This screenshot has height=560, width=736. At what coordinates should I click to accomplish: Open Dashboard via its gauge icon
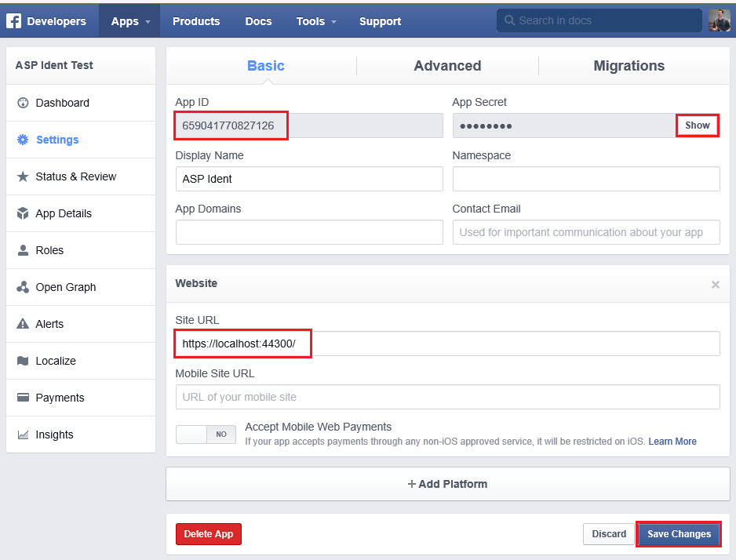click(x=23, y=103)
